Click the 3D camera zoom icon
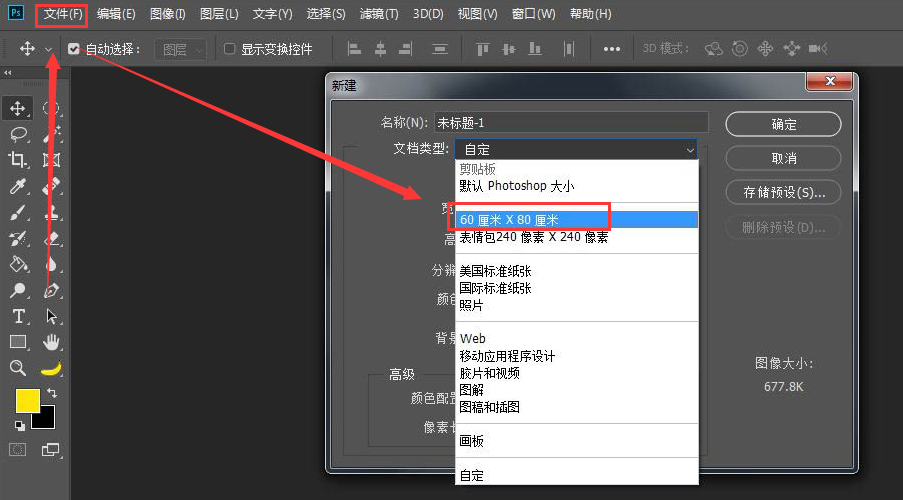This screenshot has height=500, width=903. (818, 49)
